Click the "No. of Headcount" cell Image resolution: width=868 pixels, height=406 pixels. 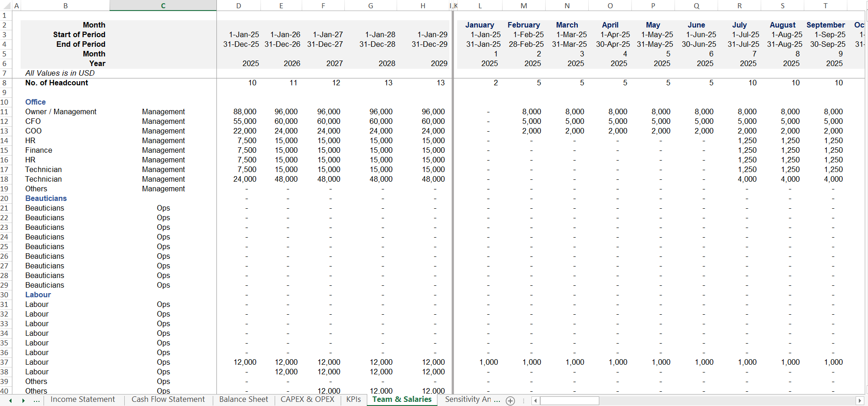[56, 83]
